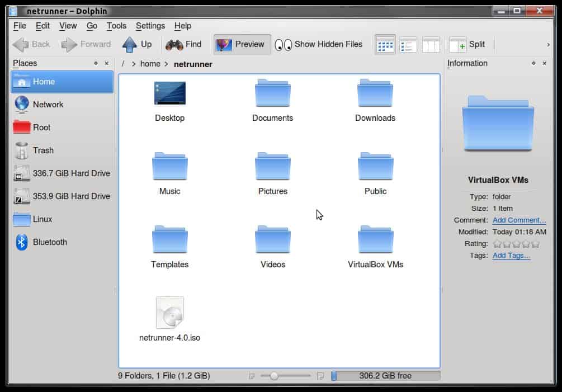Select the Pictures folder
562x392 pixels.
tap(272, 174)
